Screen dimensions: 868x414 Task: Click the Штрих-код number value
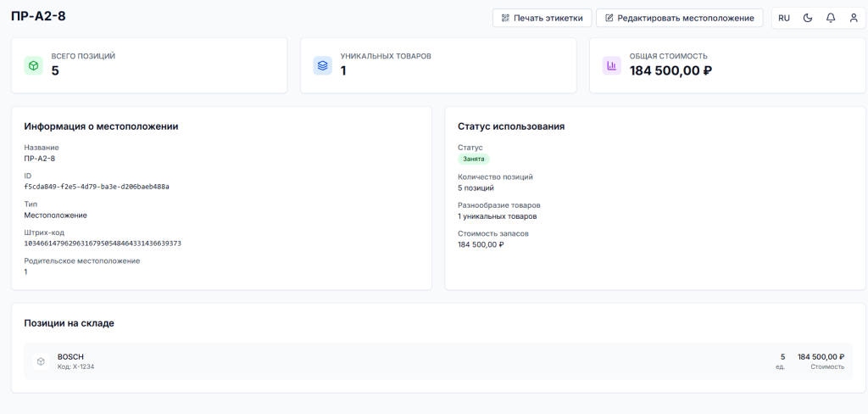pos(103,243)
